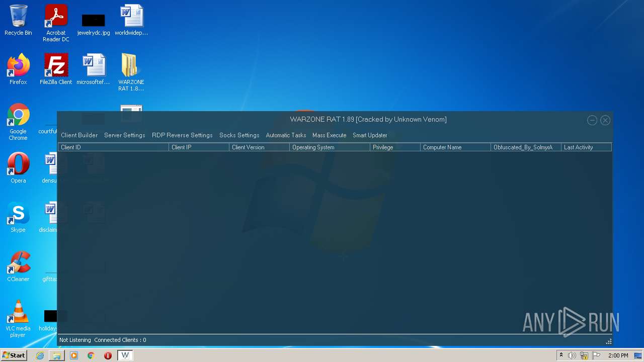Open Action Center flag icon

coord(596,355)
